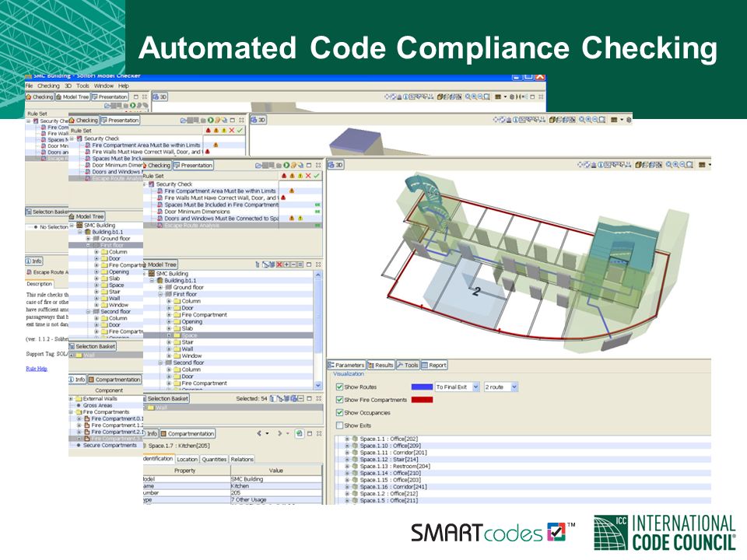Click first magnifier icon in back window 3D toolbar
Viewport: 747px width, 560px height.
click(x=468, y=96)
